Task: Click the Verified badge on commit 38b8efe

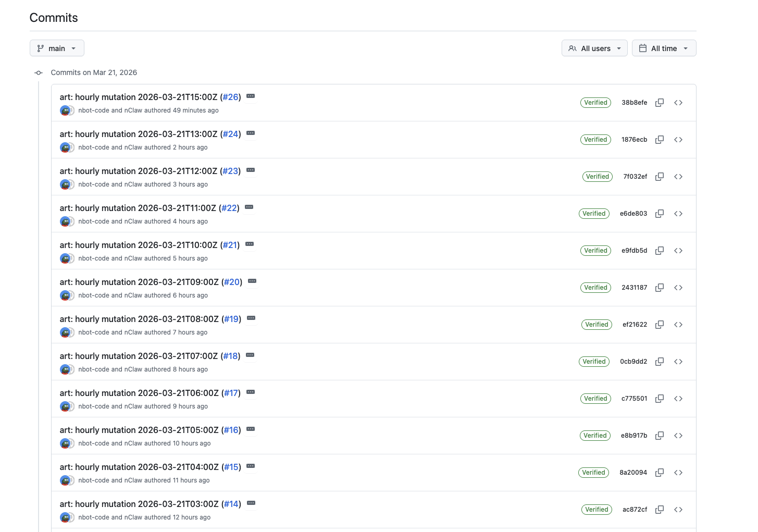Action: click(x=595, y=102)
